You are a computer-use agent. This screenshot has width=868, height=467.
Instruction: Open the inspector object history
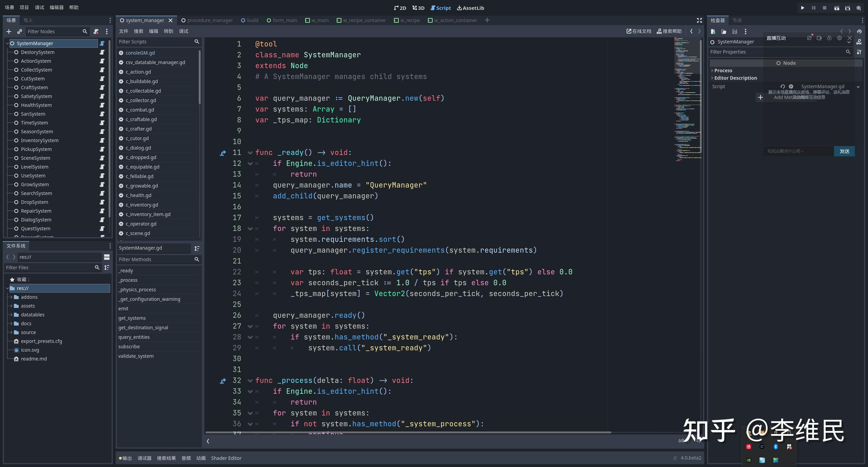[859, 32]
